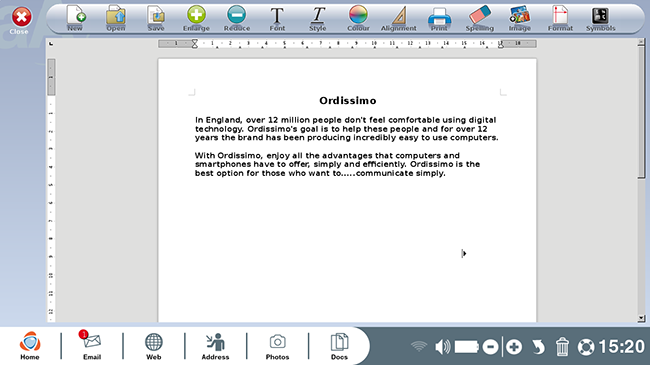Open the Alignment settings

click(x=398, y=19)
